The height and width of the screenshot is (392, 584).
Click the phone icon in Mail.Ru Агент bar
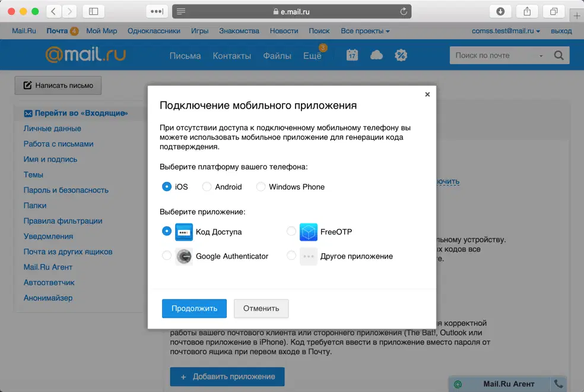coord(558,384)
